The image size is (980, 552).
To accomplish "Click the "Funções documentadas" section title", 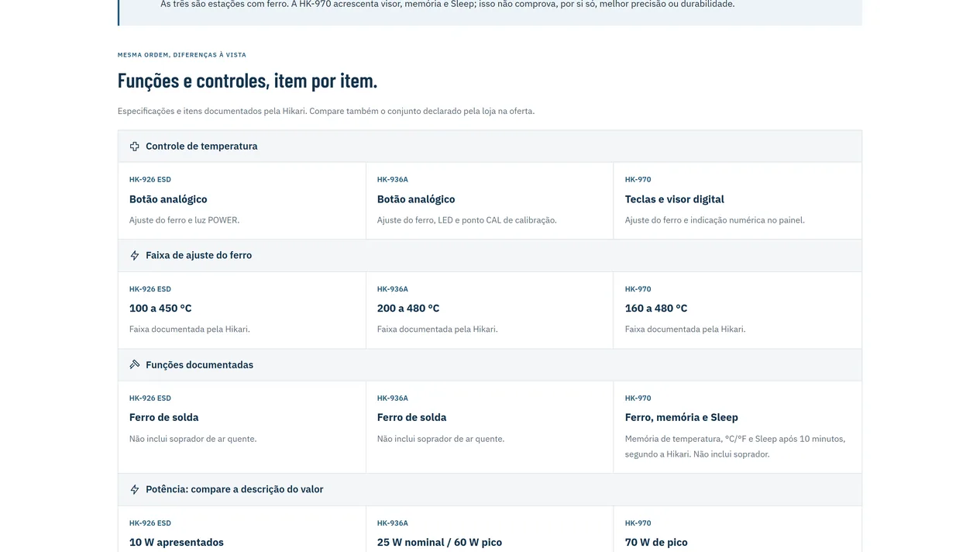I will (199, 365).
